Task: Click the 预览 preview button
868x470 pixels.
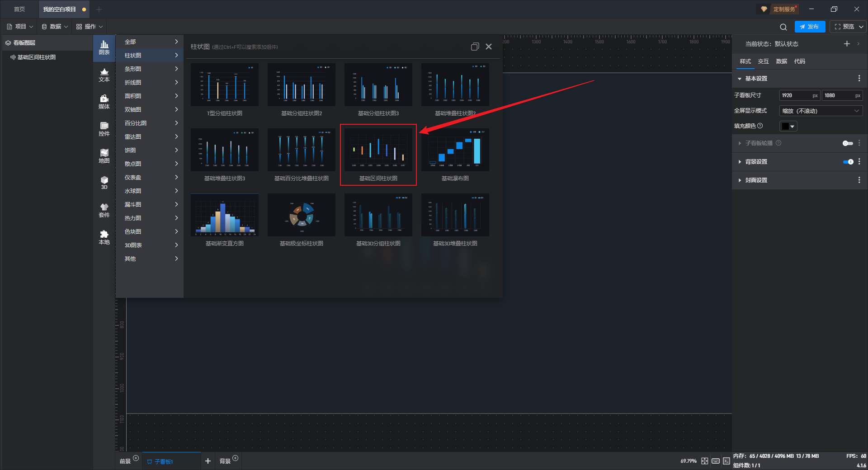Action: [844, 27]
